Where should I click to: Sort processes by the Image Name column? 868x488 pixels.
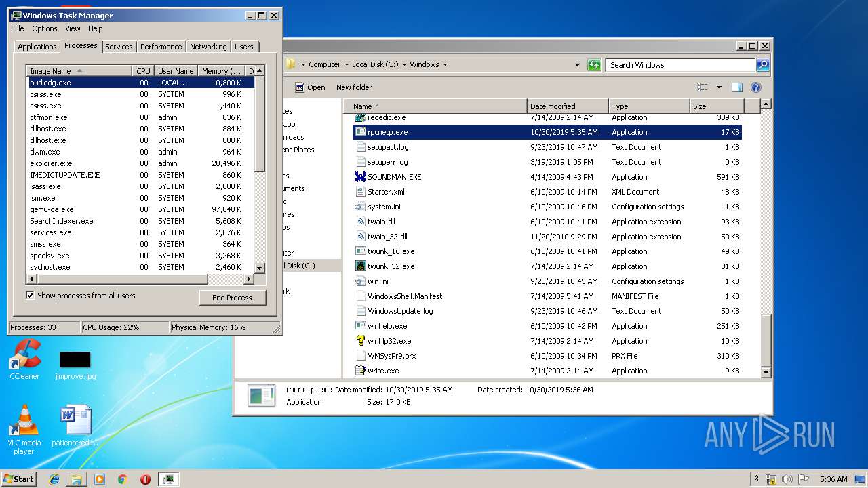[x=79, y=70]
